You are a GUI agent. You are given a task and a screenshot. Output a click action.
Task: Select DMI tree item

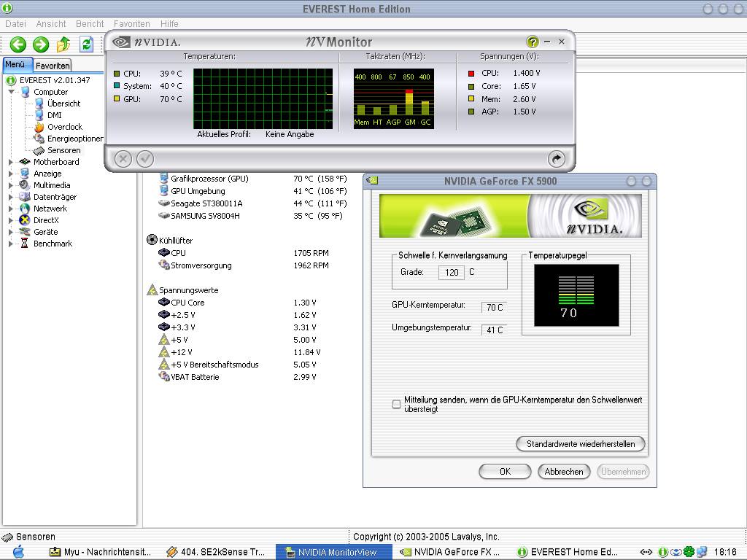(54, 115)
